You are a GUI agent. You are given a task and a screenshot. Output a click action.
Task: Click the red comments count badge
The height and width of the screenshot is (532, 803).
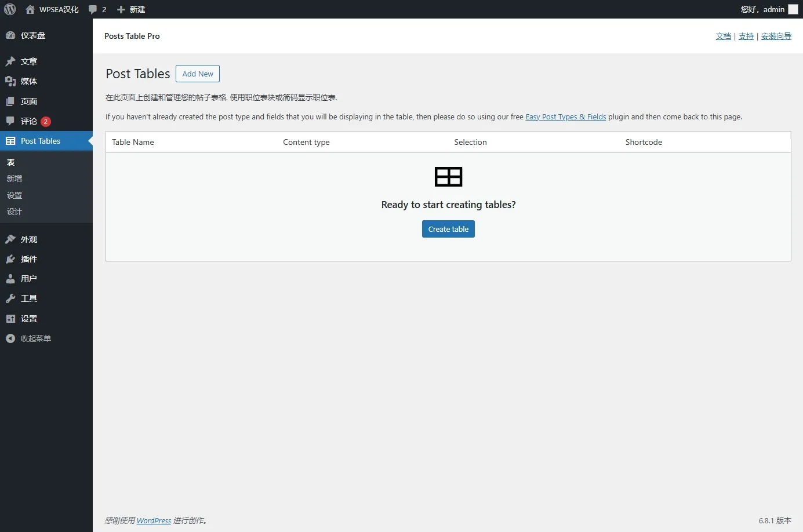click(x=46, y=122)
